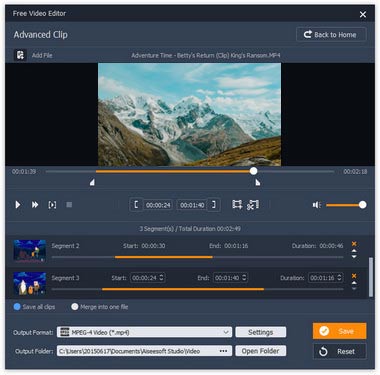Edit the clip end time 00:01:40 field
The image size is (380, 375).
tap(192, 205)
